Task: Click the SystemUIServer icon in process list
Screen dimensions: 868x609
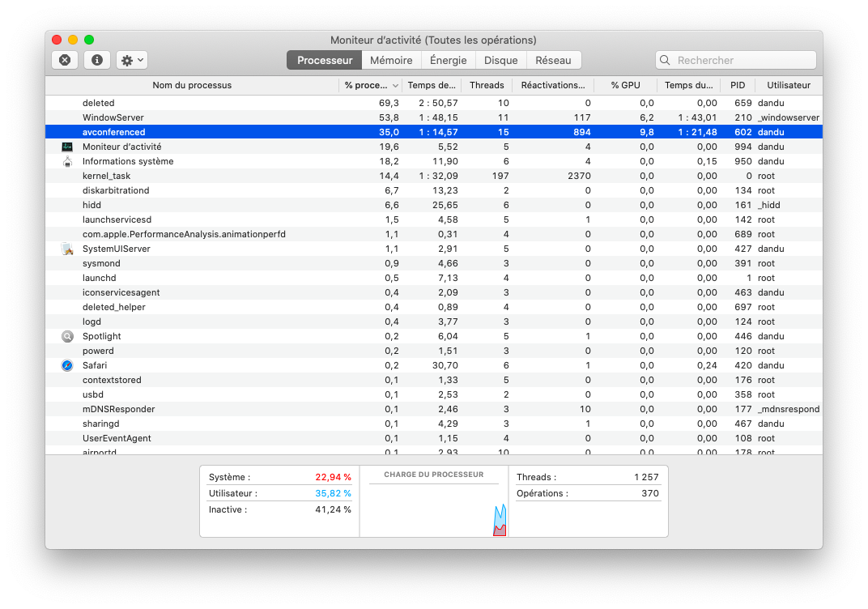Action: pyautogui.click(x=67, y=249)
